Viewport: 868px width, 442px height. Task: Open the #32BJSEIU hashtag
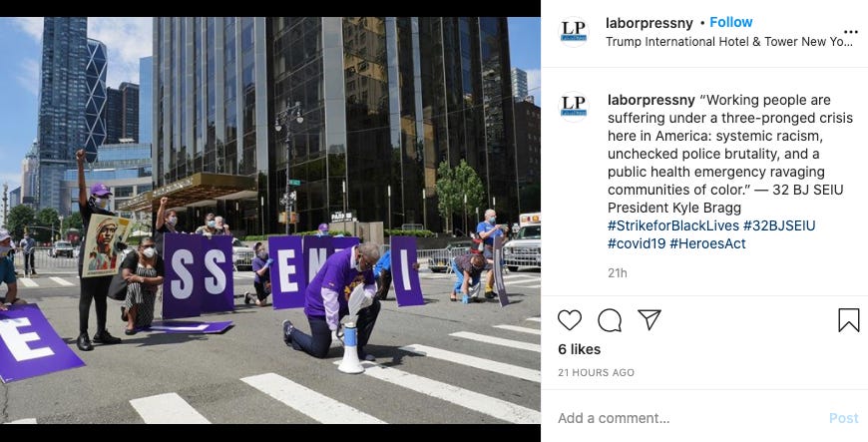tap(779, 225)
